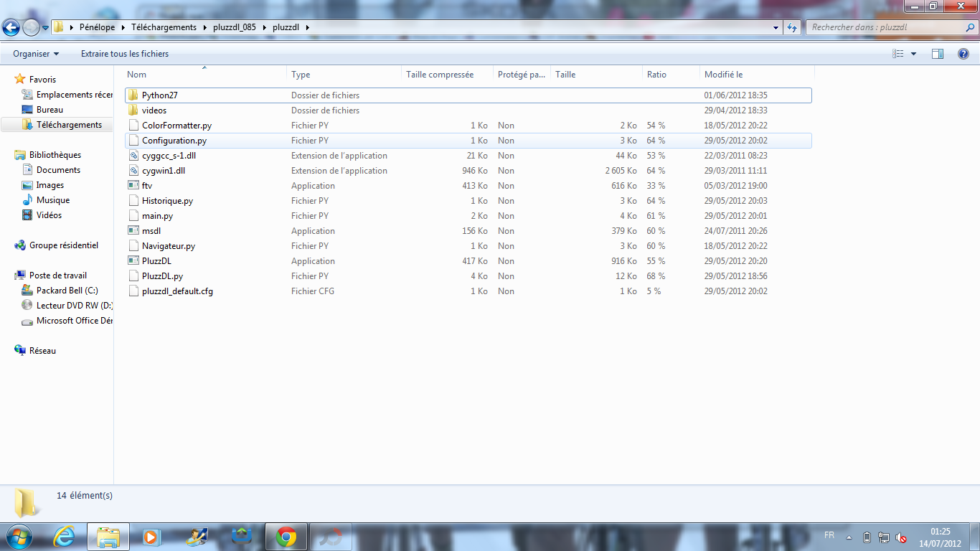The image size is (980, 551).
Task: Select Bureau in the Favoris sidebar
Action: click(x=50, y=110)
